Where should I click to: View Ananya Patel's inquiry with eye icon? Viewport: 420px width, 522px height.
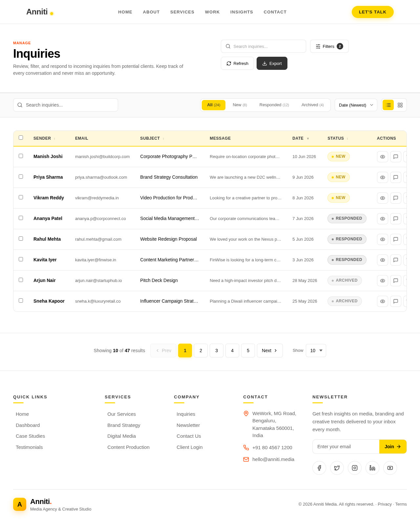click(383, 219)
